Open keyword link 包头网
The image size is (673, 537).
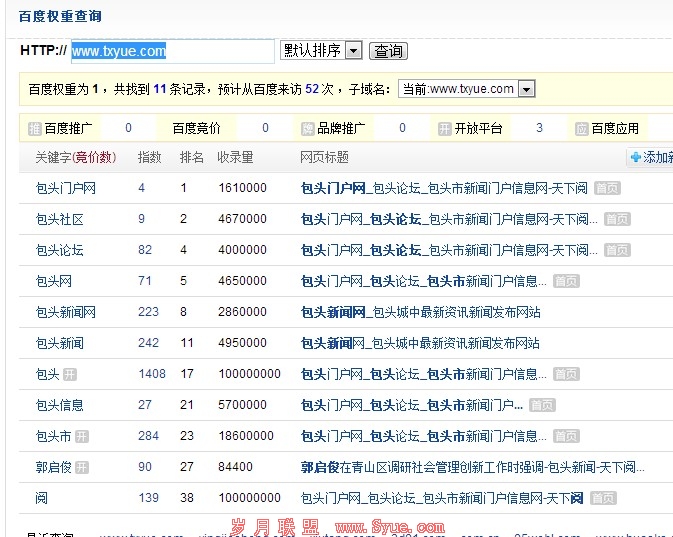click(x=54, y=281)
